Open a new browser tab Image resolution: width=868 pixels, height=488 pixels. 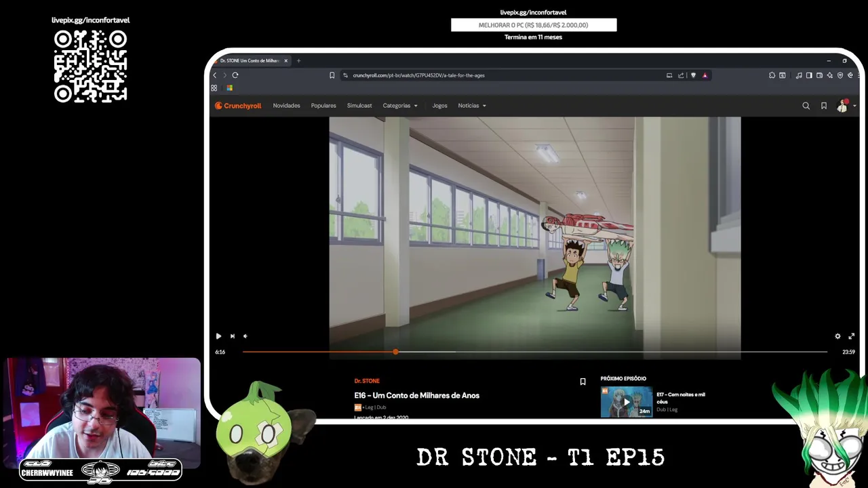click(x=298, y=61)
